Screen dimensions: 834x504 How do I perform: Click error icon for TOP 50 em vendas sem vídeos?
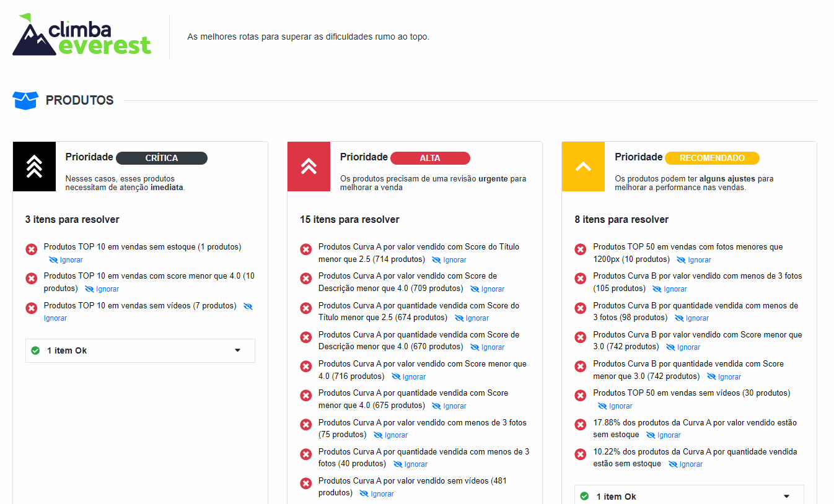click(x=580, y=396)
